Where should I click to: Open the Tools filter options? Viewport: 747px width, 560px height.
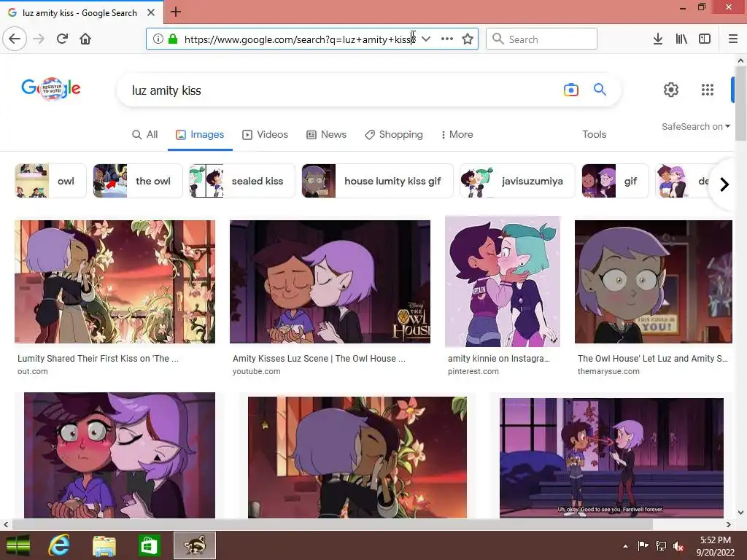pos(594,135)
